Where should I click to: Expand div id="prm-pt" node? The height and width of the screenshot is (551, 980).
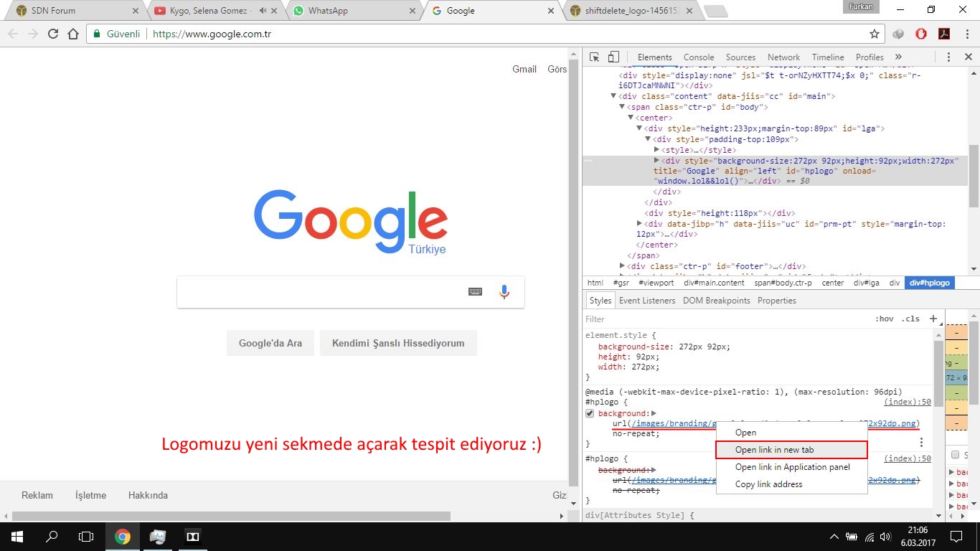coord(639,224)
